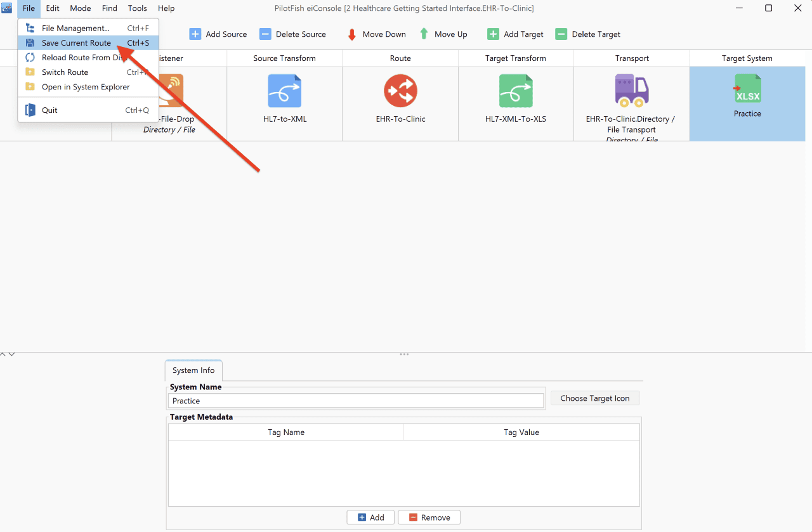
Task: Click the Target System stage header
Action: click(x=747, y=58)
